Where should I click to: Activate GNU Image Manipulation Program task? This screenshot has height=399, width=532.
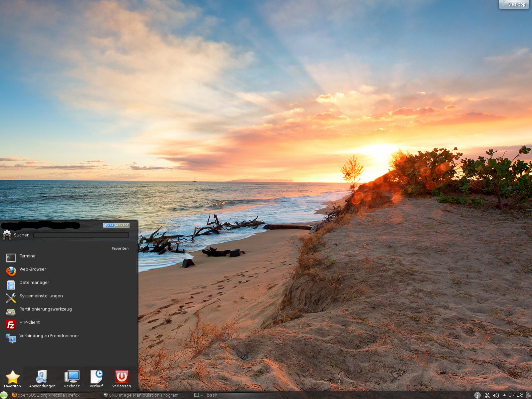[141, 395]
